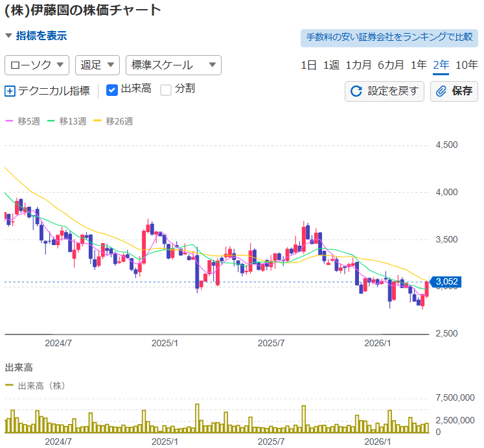The image size is (484, 448).
Task: Switch to the 10年 range tab
Action: pos(467,65)
